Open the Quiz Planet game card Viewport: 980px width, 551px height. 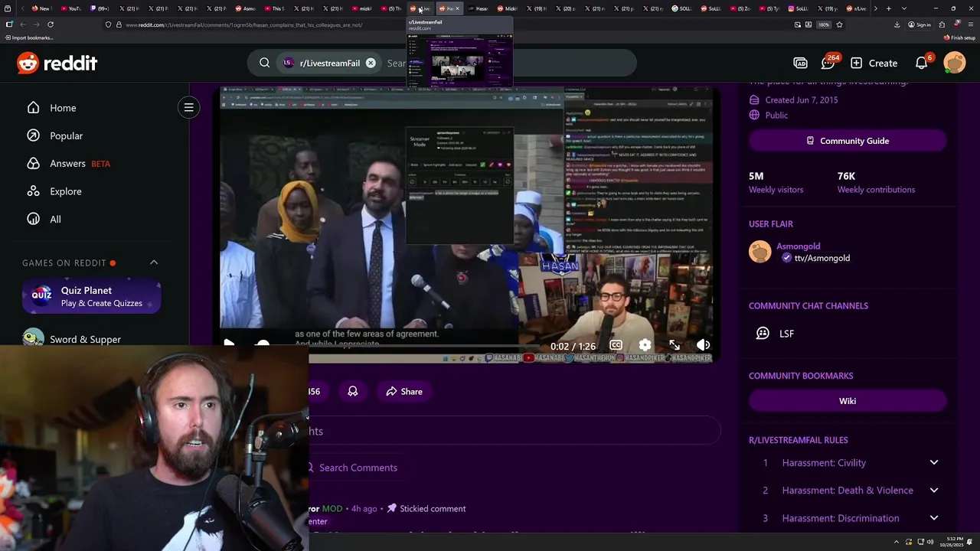coord(92,296)
